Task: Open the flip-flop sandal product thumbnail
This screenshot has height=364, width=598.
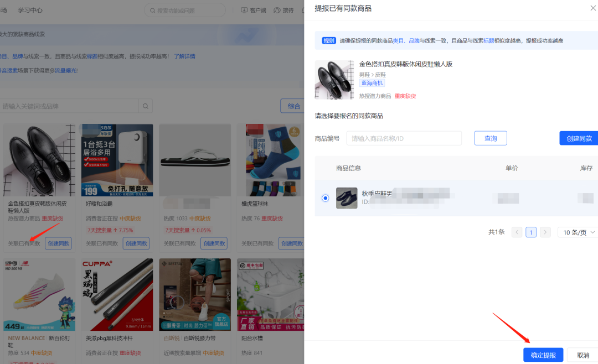Action: pyautogui.click(x=195, y=160)
